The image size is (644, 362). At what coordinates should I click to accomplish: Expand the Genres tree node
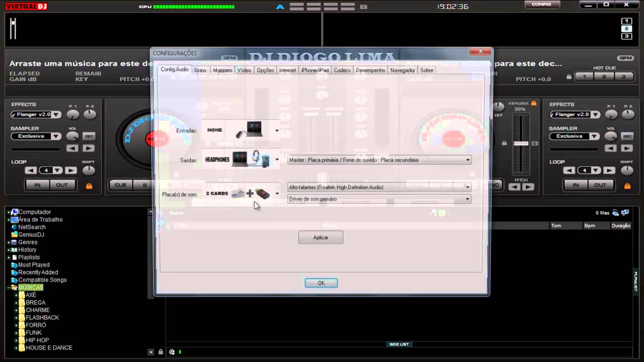pyautogui.click(x=9, y=242)
